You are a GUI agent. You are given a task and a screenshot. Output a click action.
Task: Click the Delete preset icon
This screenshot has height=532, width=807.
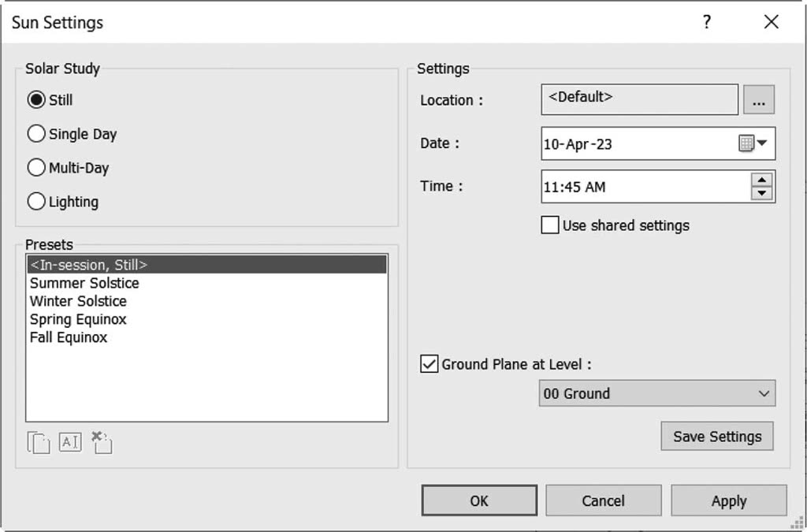(102, 442)
